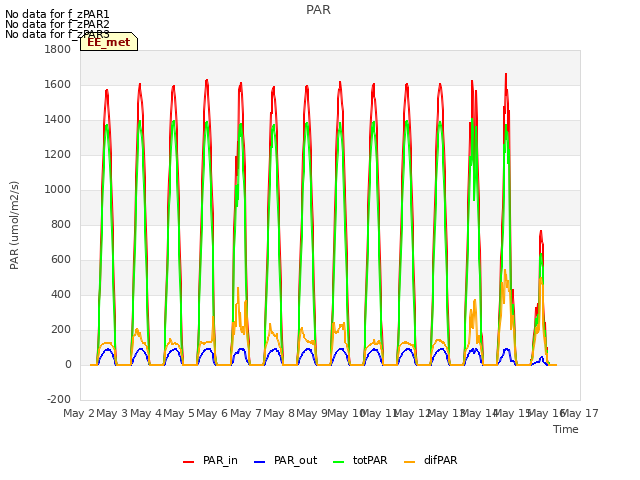Select the PAR_in legend entry
The height and width of the screenshot is (480, 640).
[x=211, y=460]
